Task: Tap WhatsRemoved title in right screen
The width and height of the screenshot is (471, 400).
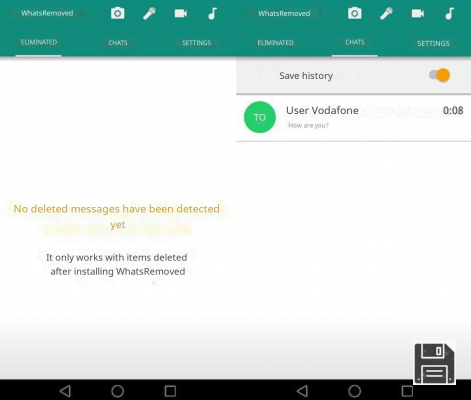Action: coord(284,13)
